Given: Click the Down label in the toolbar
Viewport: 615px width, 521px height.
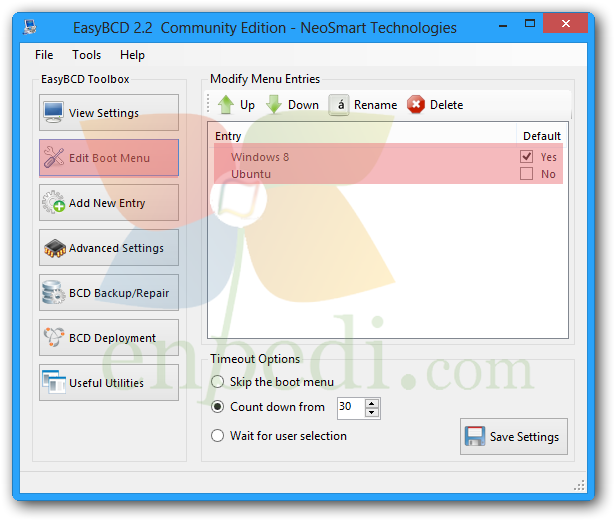Looking at the screenshot, I should 303,105.
